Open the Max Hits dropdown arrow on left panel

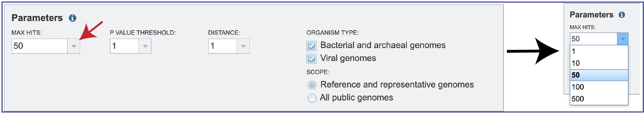74,46
